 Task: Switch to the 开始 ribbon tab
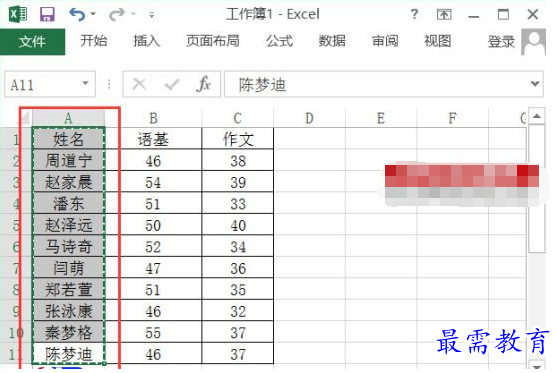click(x=94, y=41)
